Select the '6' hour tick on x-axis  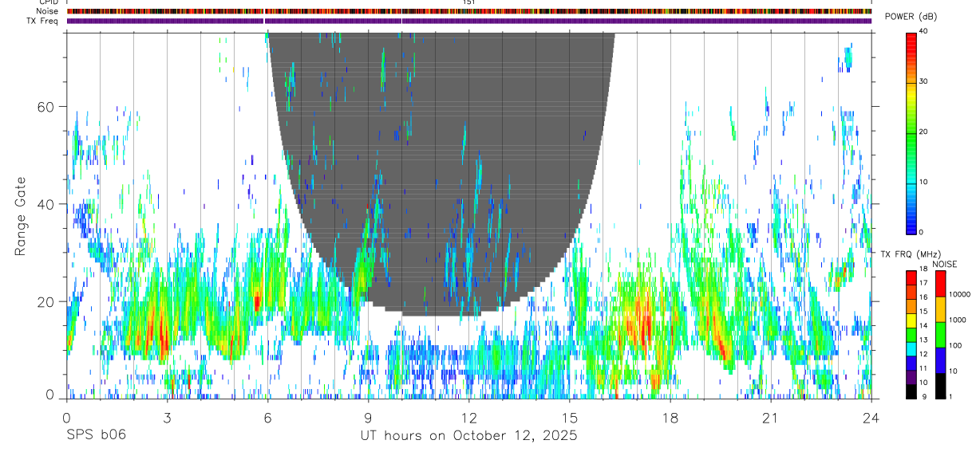point(267,417)
